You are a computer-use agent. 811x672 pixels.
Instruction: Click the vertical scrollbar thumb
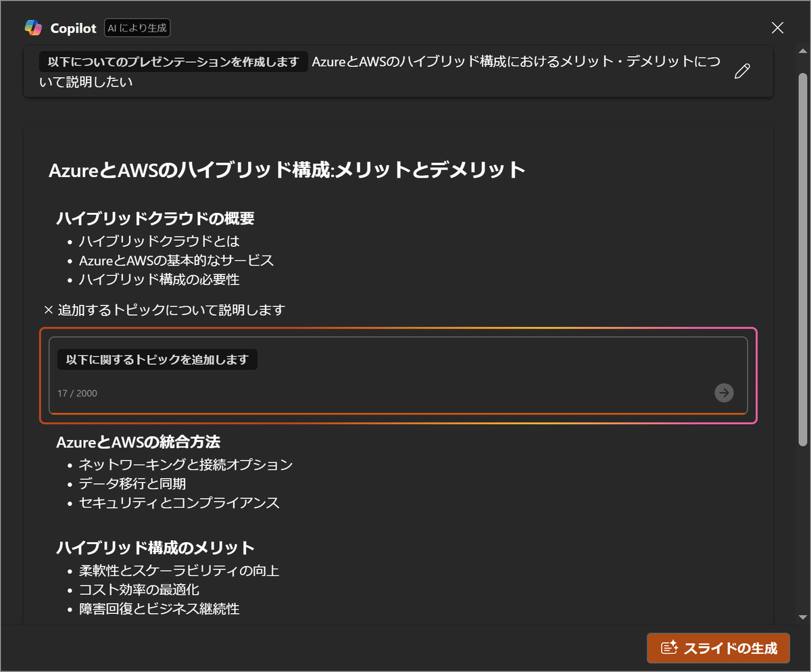pos(802,259)
